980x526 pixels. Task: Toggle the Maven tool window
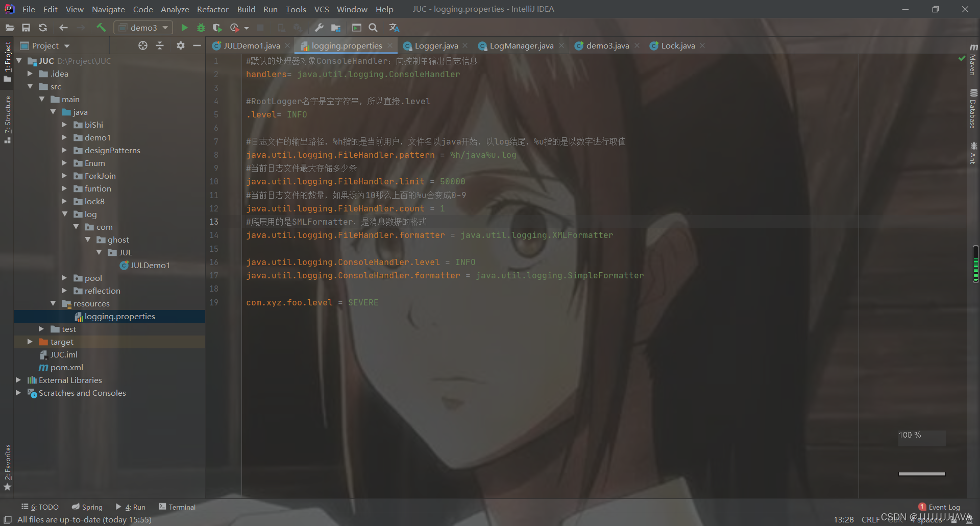(973, 59)
